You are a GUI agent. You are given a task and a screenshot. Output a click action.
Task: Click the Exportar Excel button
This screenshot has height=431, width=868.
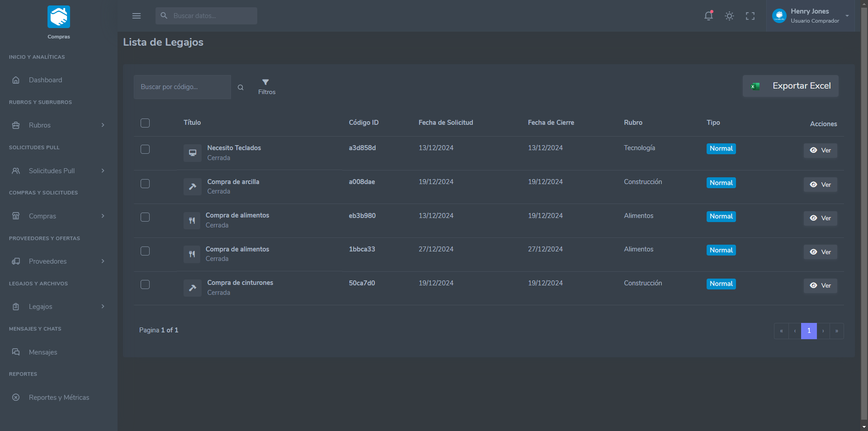click(790, 86)
